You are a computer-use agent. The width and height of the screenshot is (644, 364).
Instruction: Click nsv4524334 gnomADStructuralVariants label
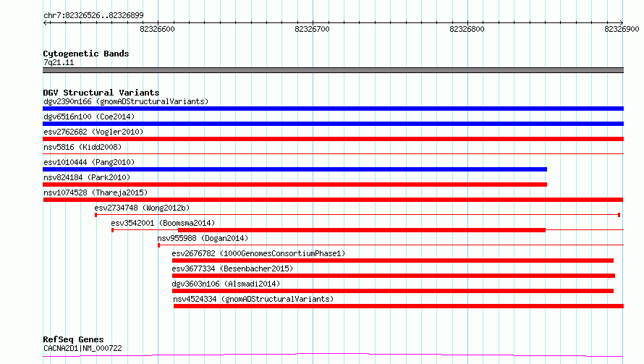[253, 299]
